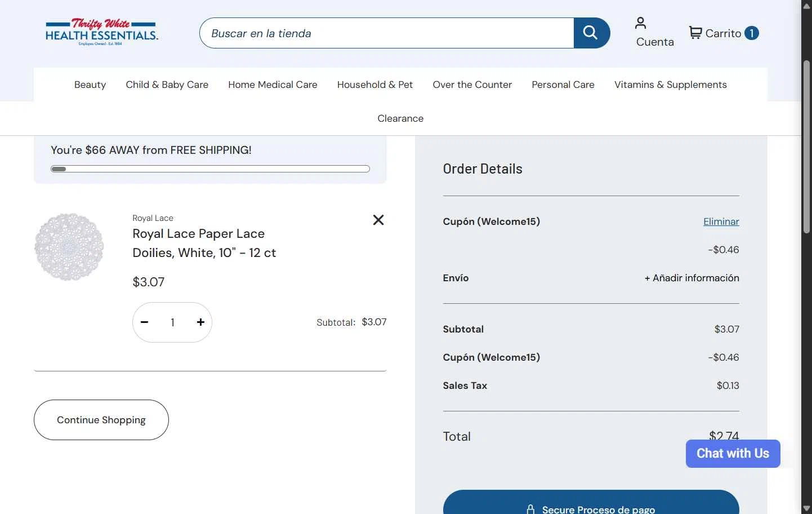
Task: Click the page vertical scrollbar thumb
Action: pyautogui.click(x=806, y=147)
